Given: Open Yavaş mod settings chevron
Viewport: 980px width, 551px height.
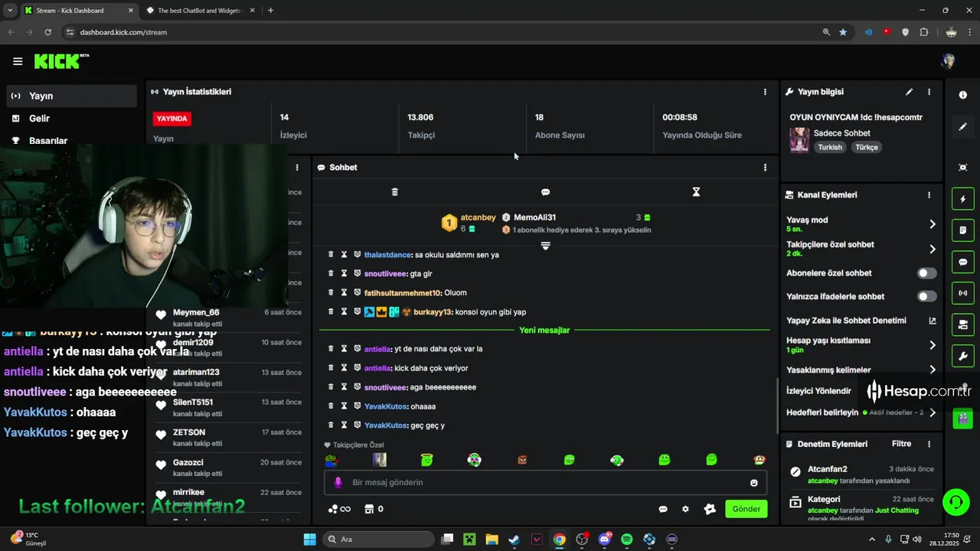Looking at the screenshot, I should coord(932,224).
